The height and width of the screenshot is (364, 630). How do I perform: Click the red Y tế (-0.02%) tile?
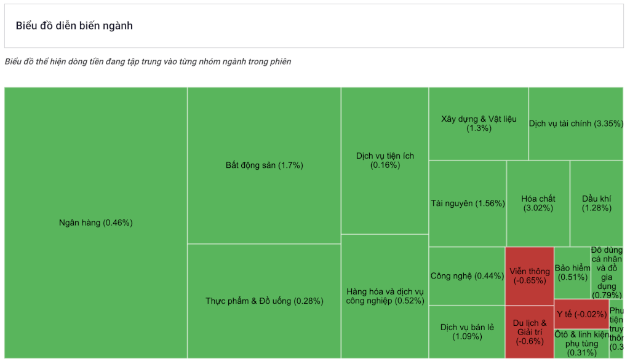tap(581, 314)
